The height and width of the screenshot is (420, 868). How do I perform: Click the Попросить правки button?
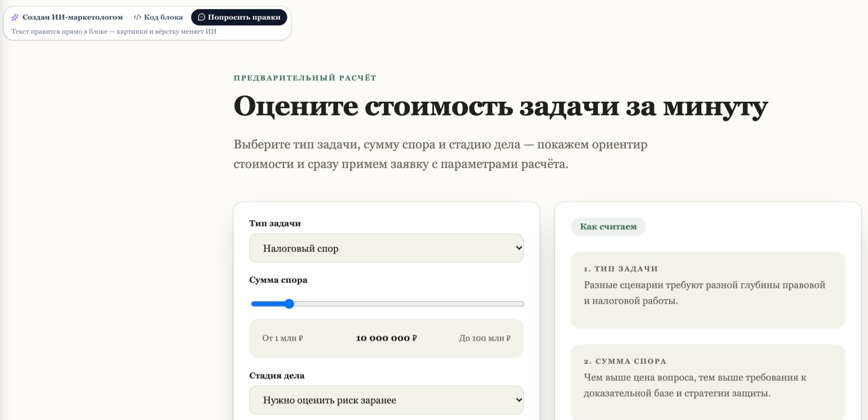[239, 17]
